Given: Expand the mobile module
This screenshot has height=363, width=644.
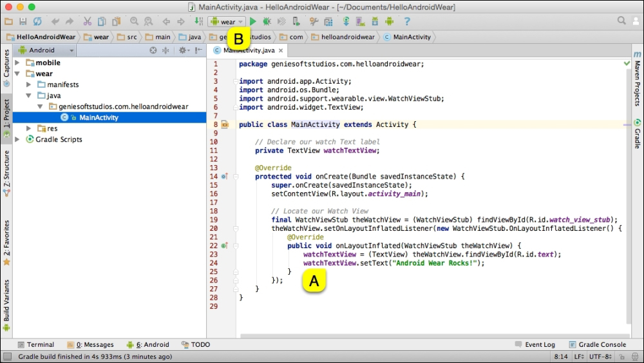Looking at the screenshot, I should (17, 63).
